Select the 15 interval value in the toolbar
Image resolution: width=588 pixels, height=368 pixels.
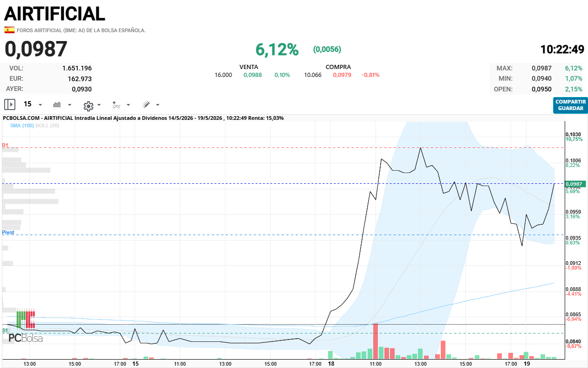(x=27, y=104)
